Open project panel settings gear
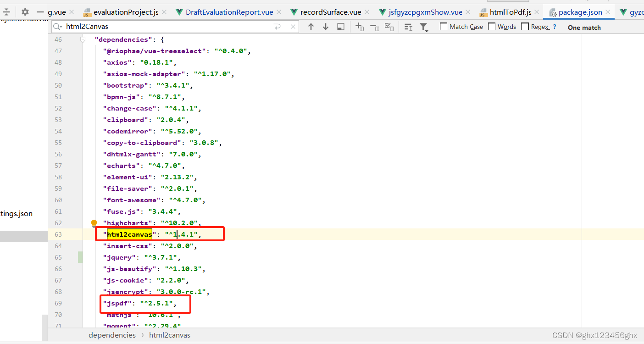Screen dimensions: 644x344 click(x=25, y=12)
